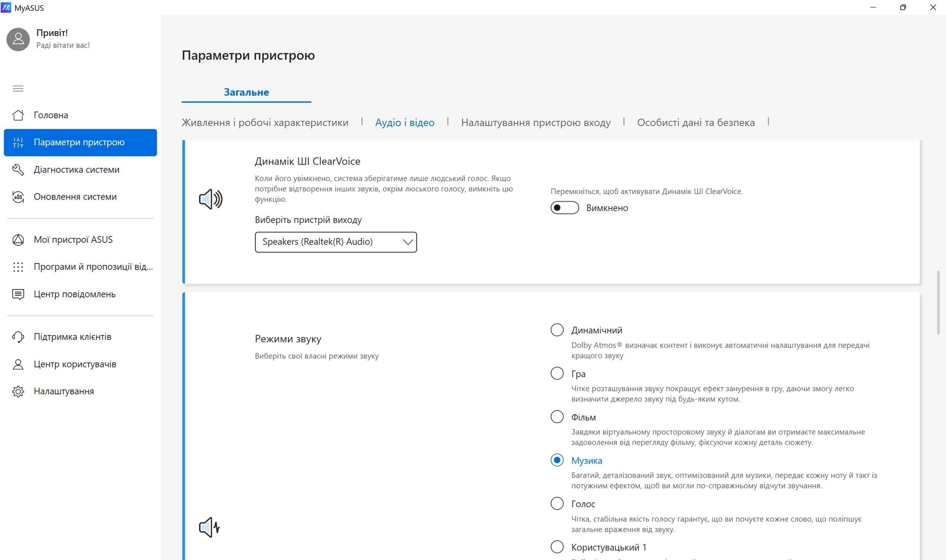Select the Користувацький 1 radio button

(x=557, y=547)
